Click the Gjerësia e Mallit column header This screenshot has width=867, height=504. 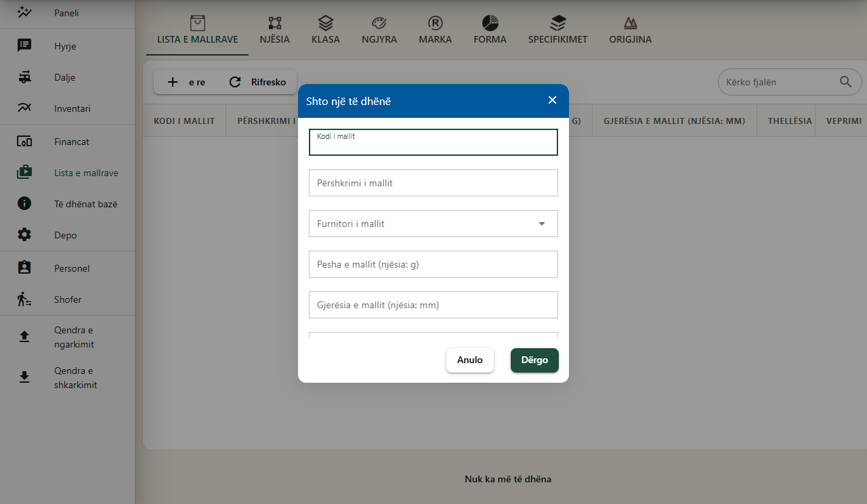pos(675,121)
